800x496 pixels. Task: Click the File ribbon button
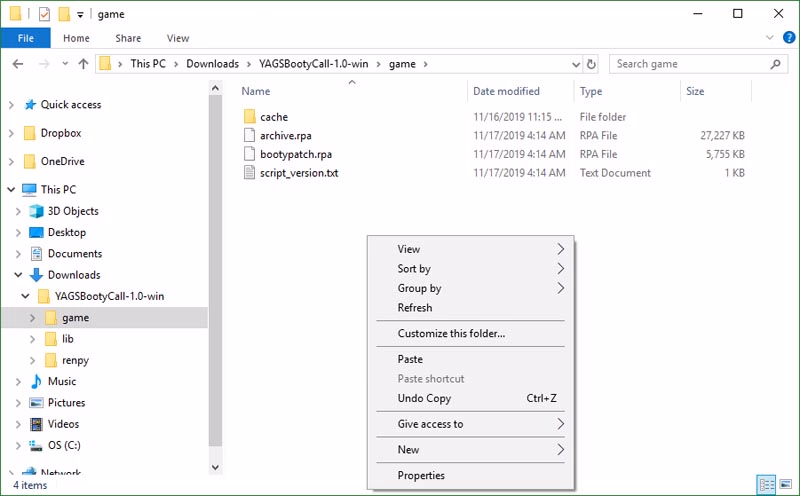coord(26,39)
